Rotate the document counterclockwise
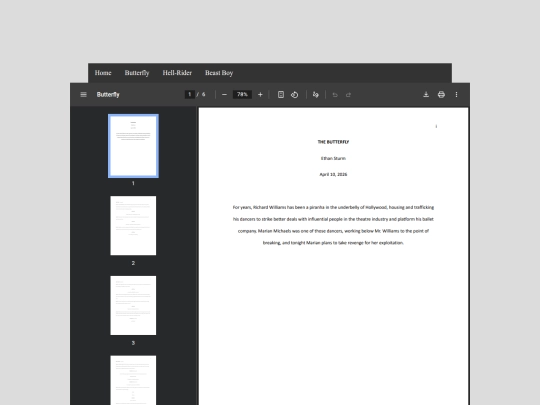The width and height of the screenshot is (540, 405). (294, 94)
